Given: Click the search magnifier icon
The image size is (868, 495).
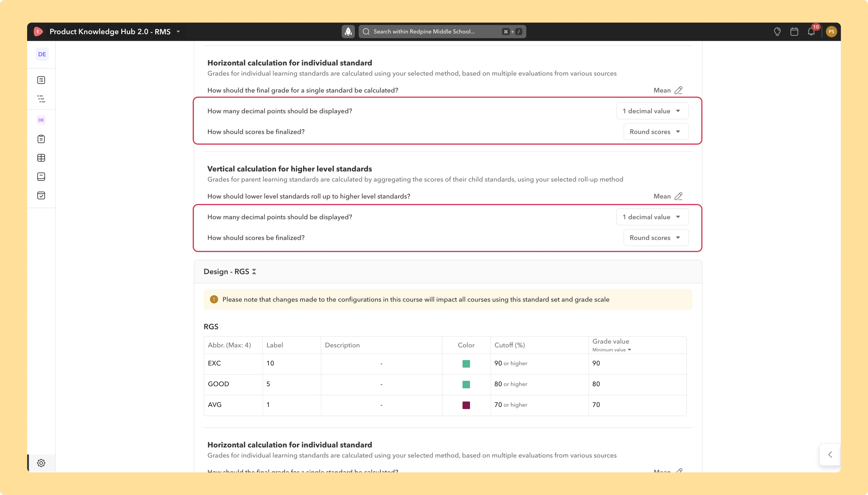Looking at the screenshot, I should click(366, 32).
